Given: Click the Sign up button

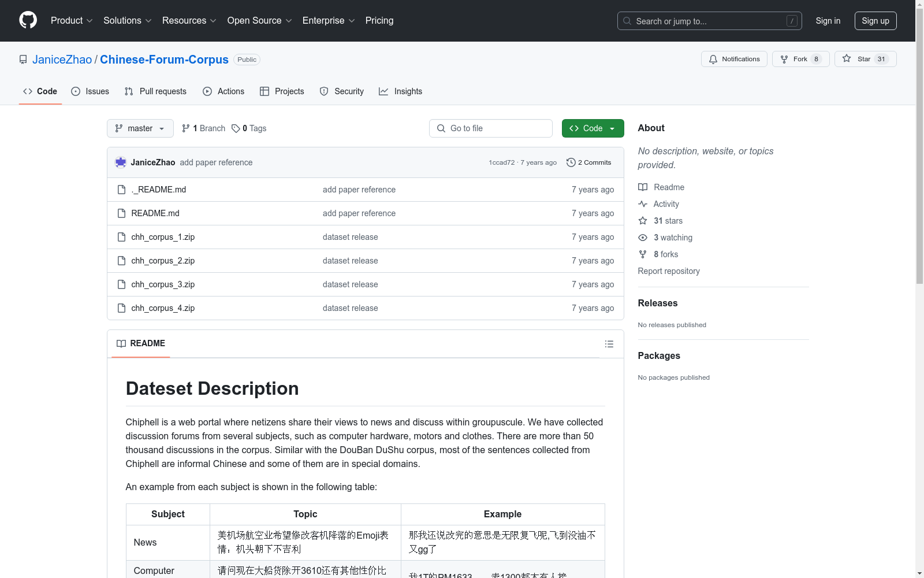Looking at the screenshot, I should tap(875, 21).
